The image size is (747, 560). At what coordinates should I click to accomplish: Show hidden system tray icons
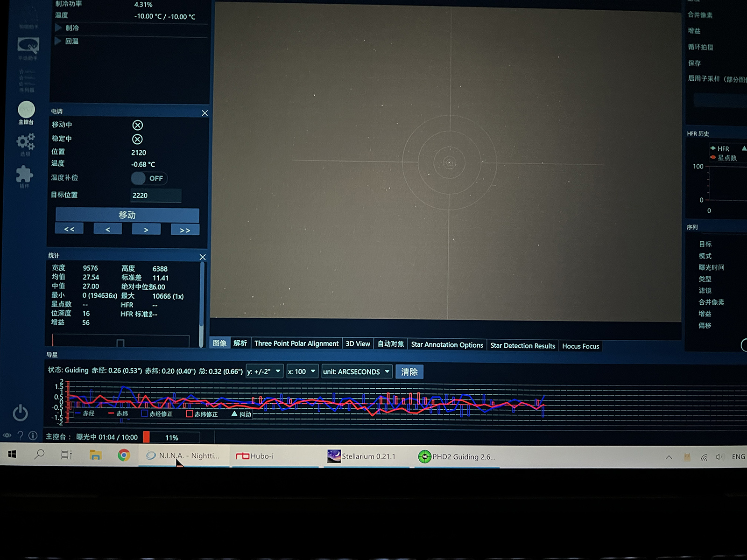(x=669, y=457)
